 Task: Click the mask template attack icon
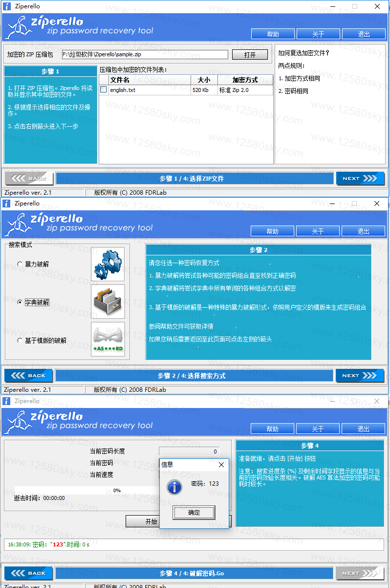tap(108, 339)
